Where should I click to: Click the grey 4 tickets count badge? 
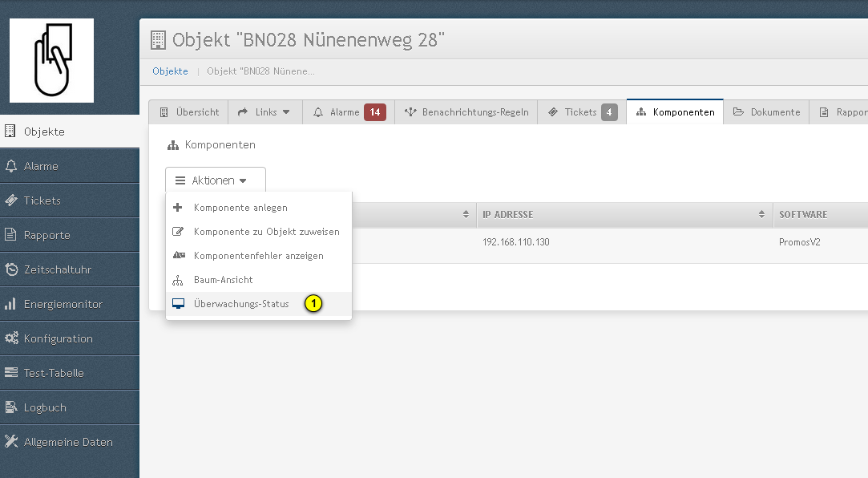(609, 112)
